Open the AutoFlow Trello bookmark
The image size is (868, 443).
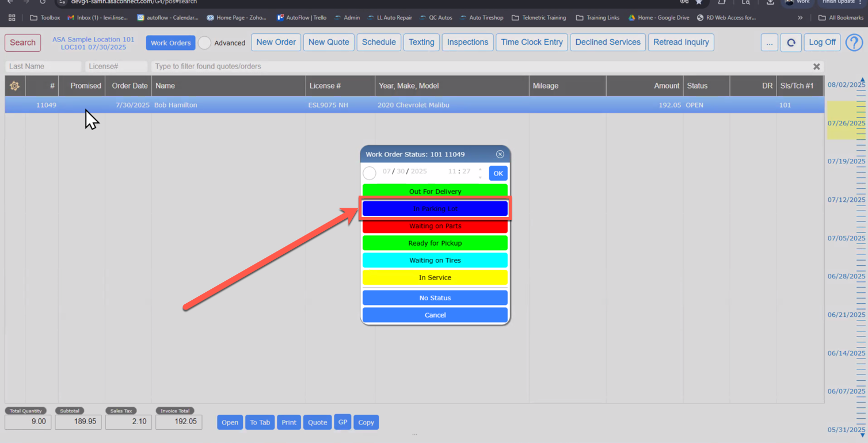pyautogui.click(x=302, y=18)
